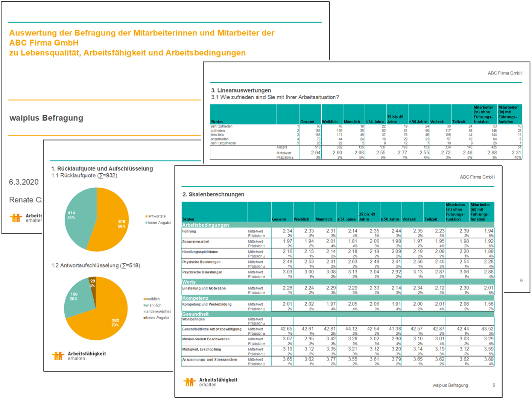
Task: Click the 'Psychische Belastungen' row label
Action: (202, 272)
